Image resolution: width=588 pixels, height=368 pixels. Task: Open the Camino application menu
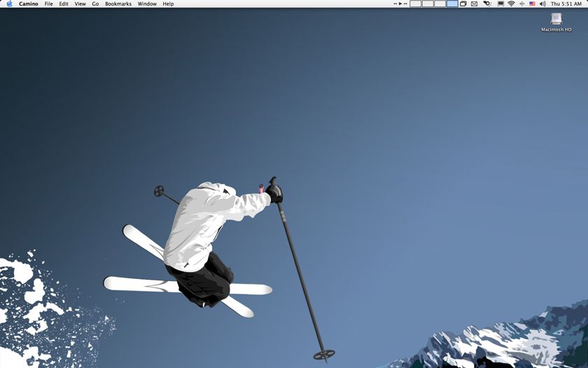(29, 4)
